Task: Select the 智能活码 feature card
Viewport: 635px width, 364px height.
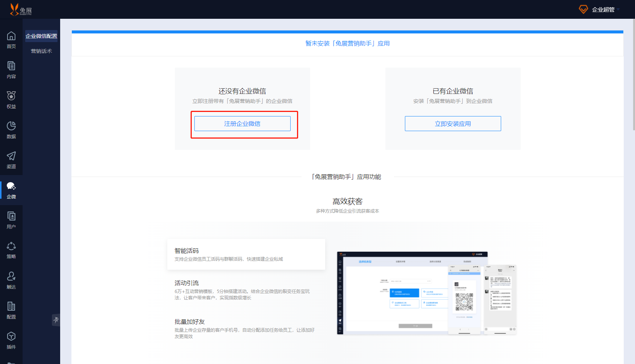Action: click(246, 254)
